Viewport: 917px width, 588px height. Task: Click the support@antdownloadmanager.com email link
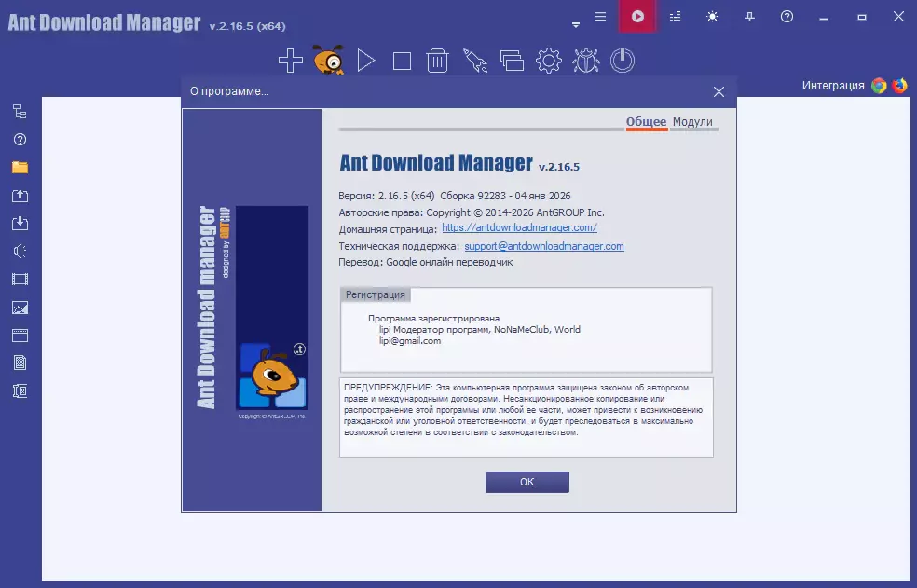click(x=544, y=246)
